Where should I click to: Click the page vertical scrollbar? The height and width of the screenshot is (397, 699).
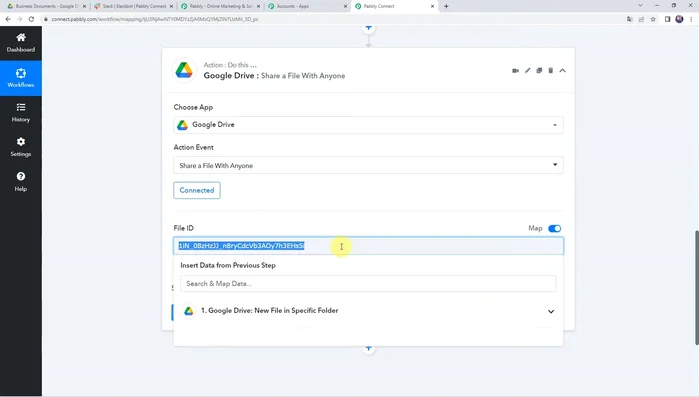point(696,287)
